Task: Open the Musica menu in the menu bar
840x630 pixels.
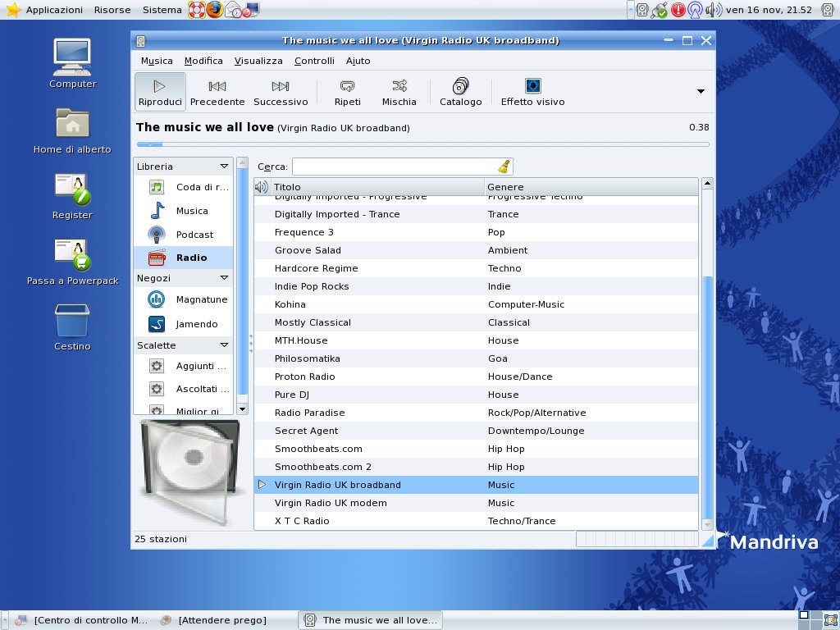Action: pyautogui.click(x=157, y=61)
